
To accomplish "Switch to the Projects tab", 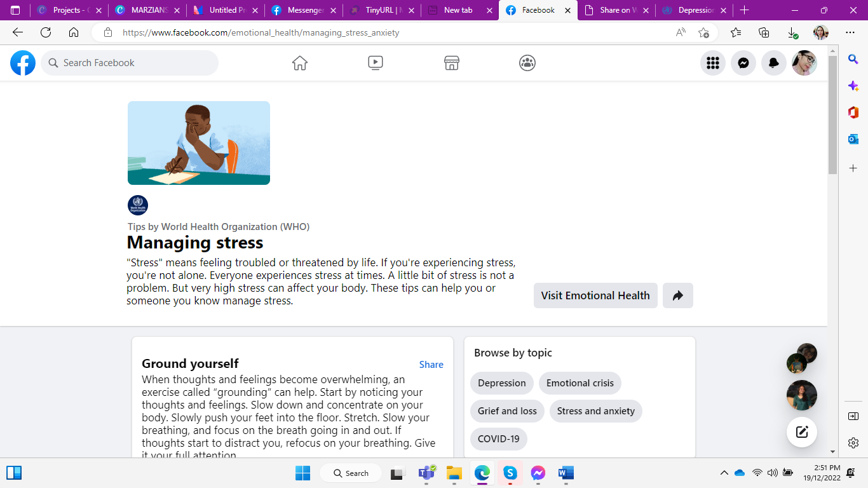I will point(69,10).
